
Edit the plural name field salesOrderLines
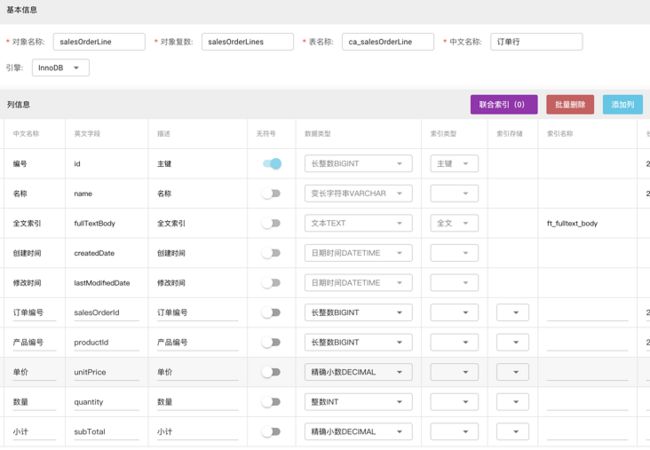(248, 42)
